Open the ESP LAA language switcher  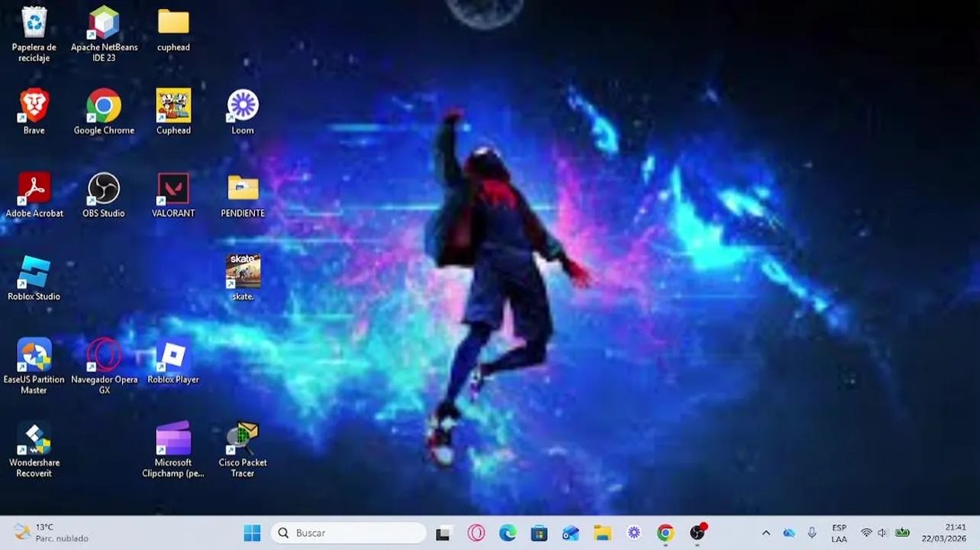tap(839, 533)
